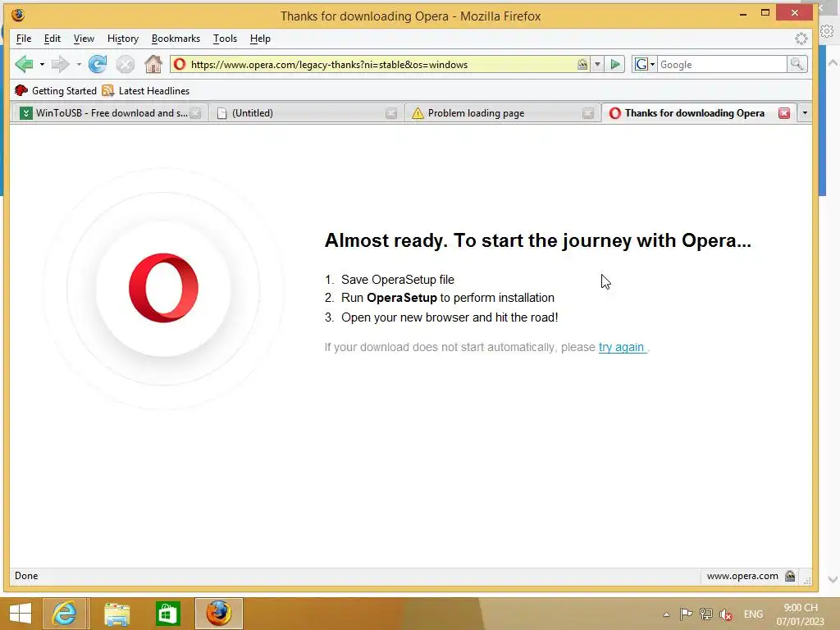Open the list all tabs dropdown

pyautogui.click(x=805, y=113)
